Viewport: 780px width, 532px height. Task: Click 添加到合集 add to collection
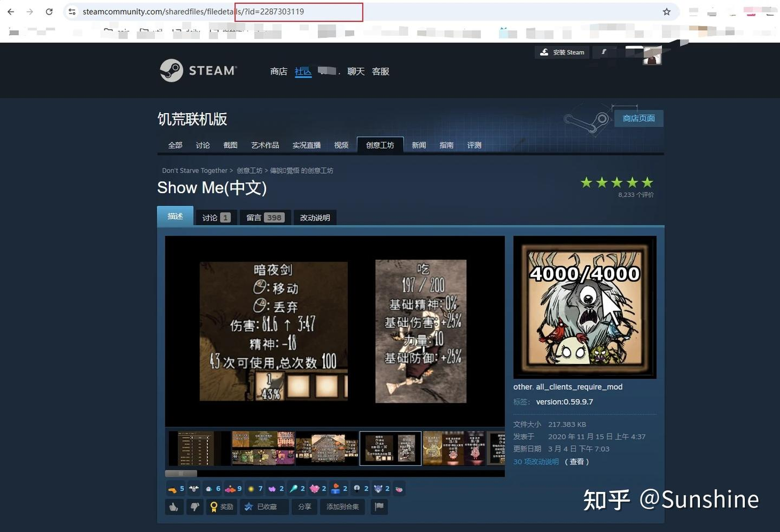click(343, 507)
